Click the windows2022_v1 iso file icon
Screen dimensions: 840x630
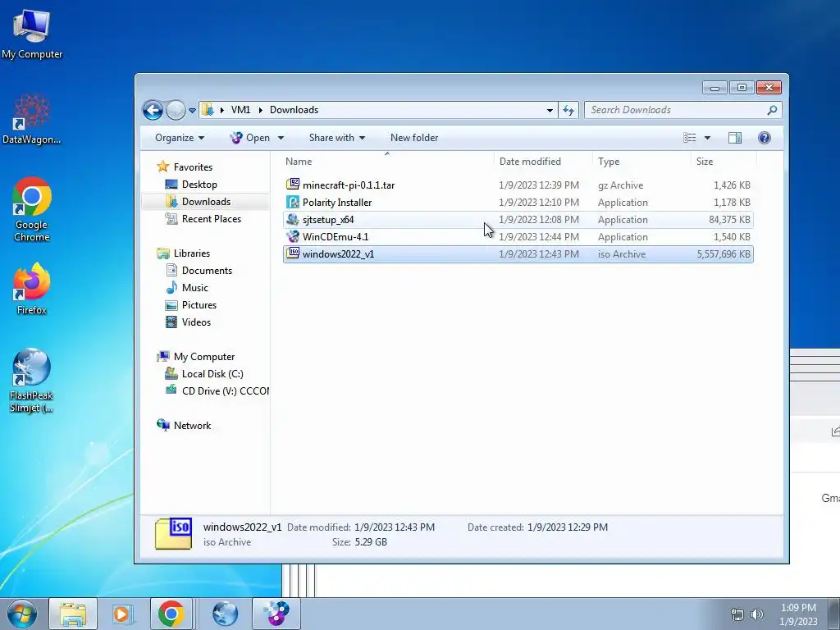(293, 253)
